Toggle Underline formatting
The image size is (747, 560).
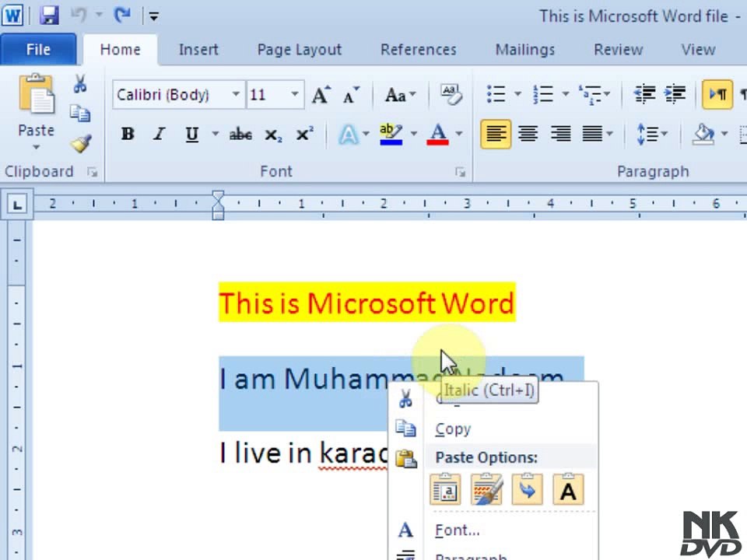pyautogui.click(x=191, y=135)
